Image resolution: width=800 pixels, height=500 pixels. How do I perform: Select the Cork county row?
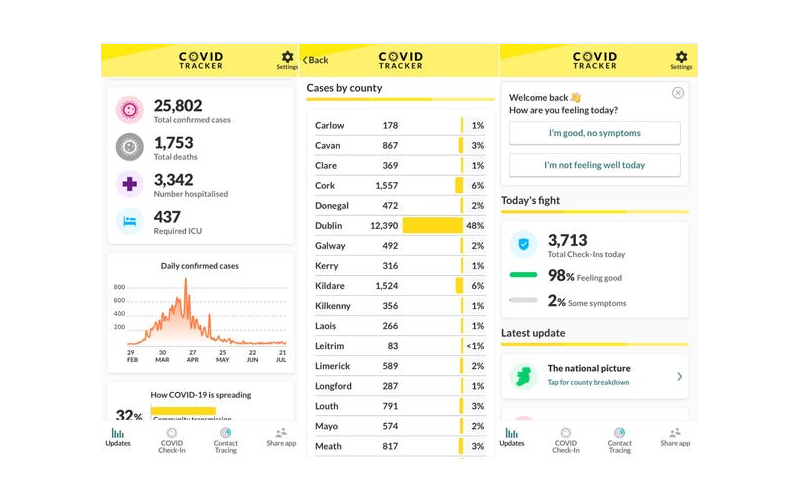401,186
